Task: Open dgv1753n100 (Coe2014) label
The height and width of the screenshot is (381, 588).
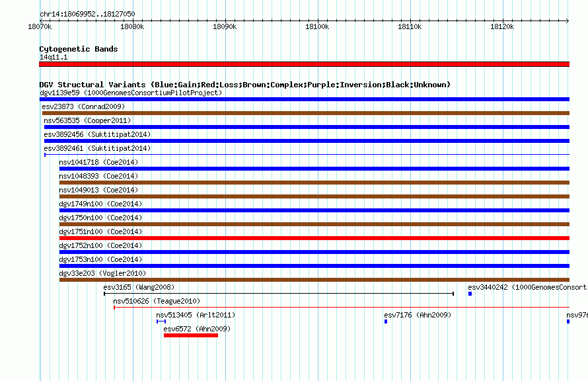Action: (x=100, y=259)
